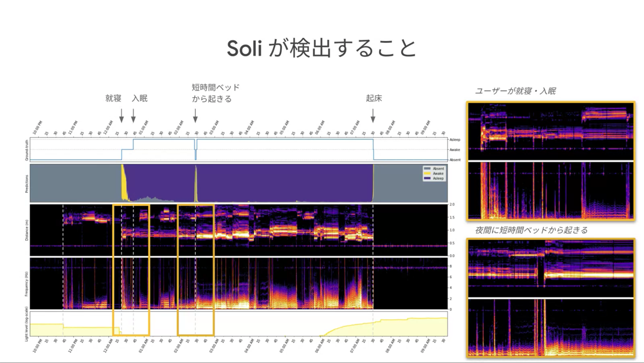Click the 'ユーザーが就寝・入眠' caption
The height and width of the screenshot is (363, 644).
pyautogui.click(x=516, y=91)
